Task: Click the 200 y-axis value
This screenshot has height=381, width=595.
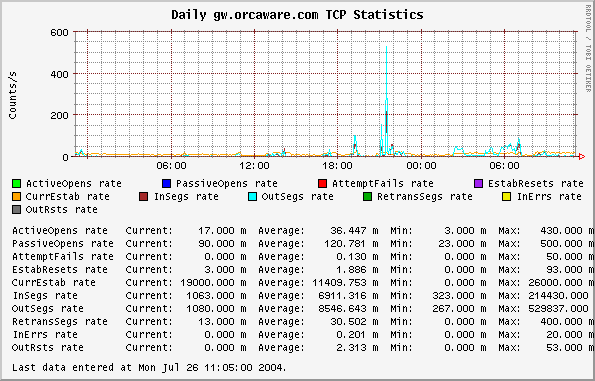Action: 60,115
